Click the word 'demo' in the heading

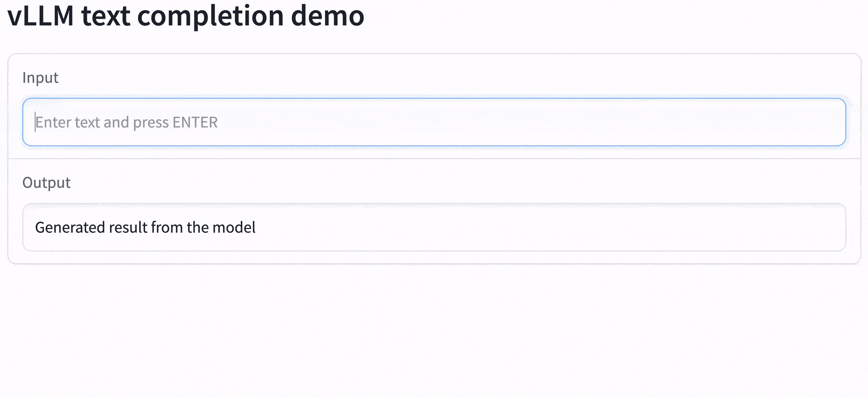(327, 16)
